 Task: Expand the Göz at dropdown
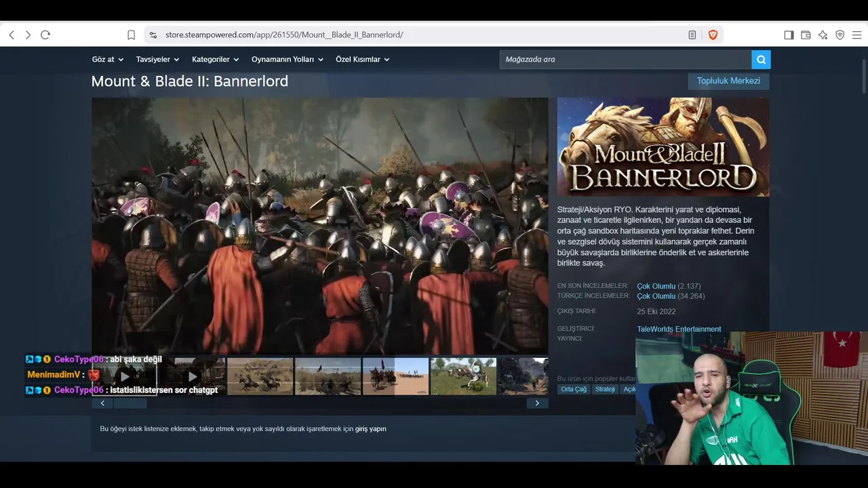click(107, 60)
